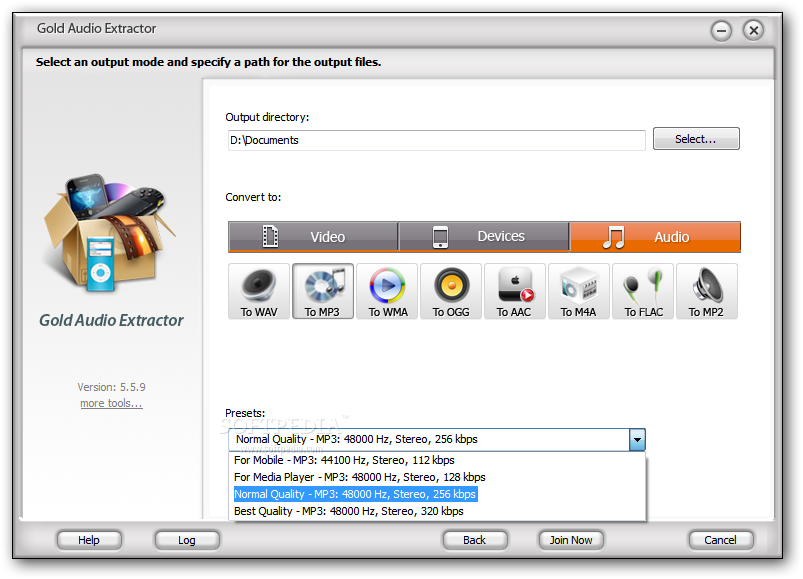This screenshot has height=579, width=803.
Task: Switch to the Audio tab
Action: click(x=655, y=237)
